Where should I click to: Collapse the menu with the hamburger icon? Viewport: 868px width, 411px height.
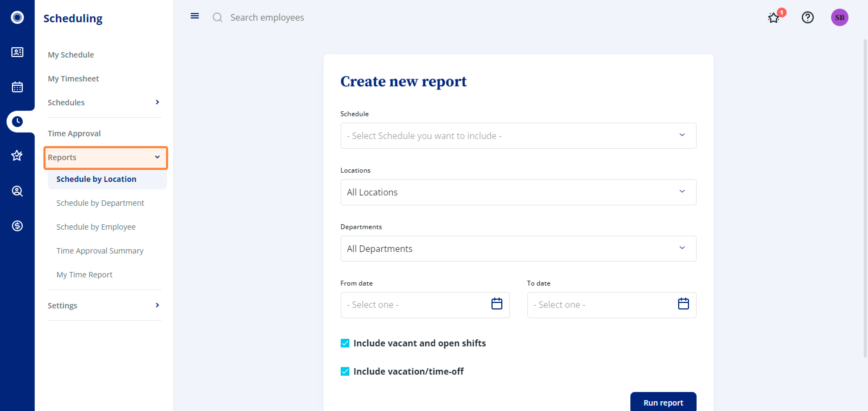(x=194, y=16)
